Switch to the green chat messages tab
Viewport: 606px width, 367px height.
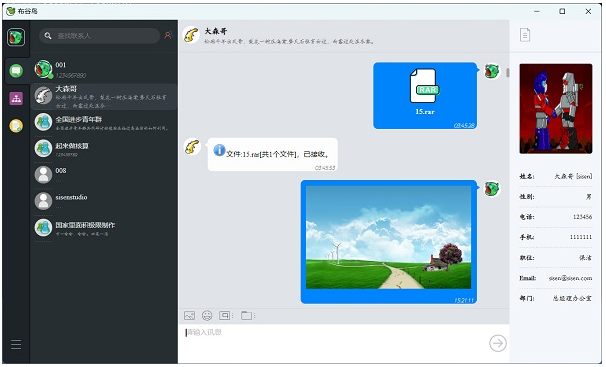coord(16,71)
